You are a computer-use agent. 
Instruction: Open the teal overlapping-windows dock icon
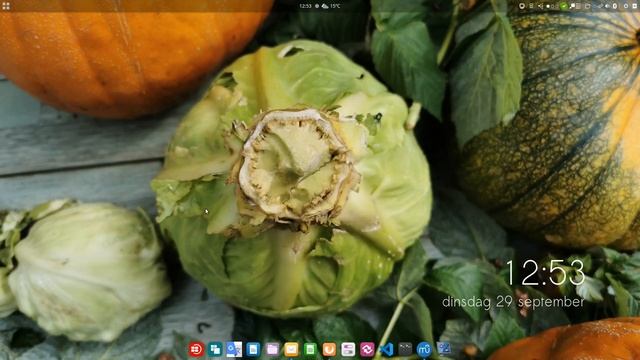coord(215,349)
